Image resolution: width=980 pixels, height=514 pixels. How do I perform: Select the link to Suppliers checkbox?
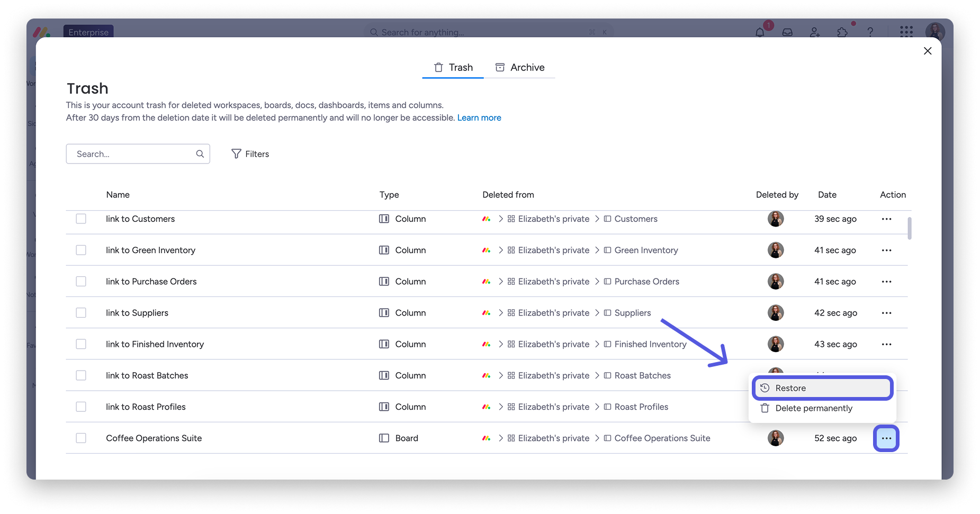[81, 313]
